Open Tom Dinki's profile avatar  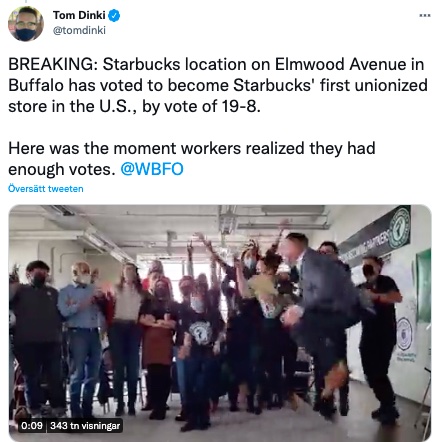(x=26, y=24)
